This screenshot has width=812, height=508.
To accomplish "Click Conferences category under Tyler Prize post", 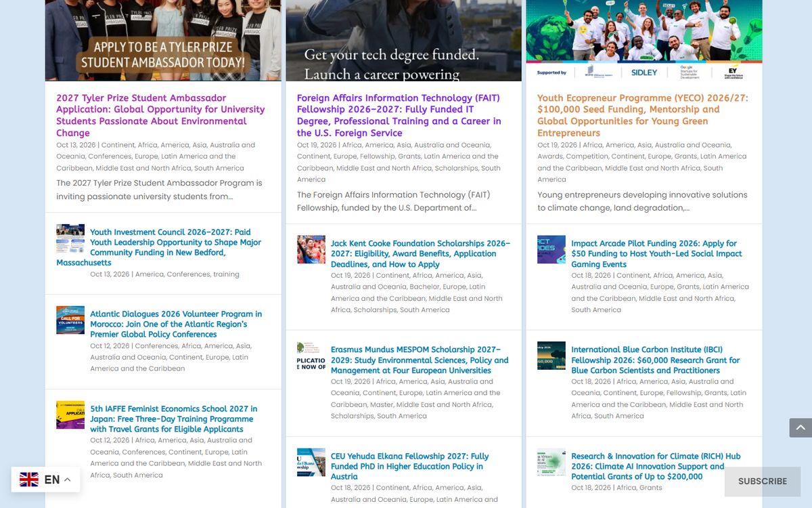I will click(x=110, y=156).
